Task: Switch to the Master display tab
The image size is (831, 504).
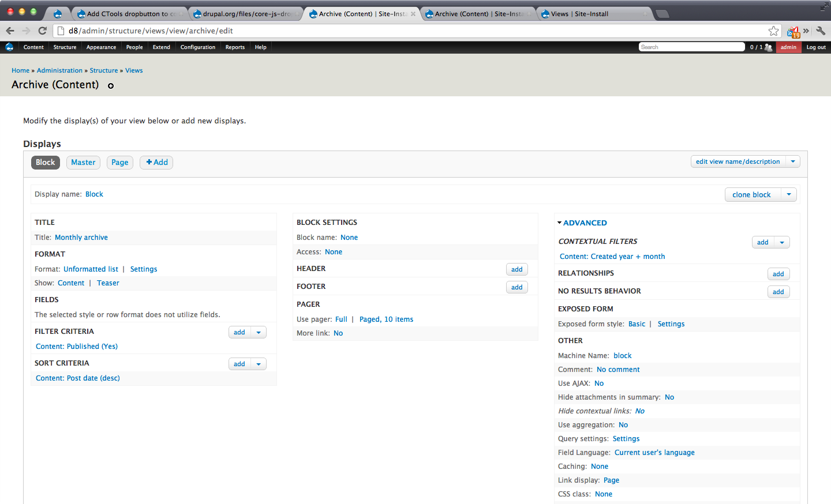Action: point(83,163)
